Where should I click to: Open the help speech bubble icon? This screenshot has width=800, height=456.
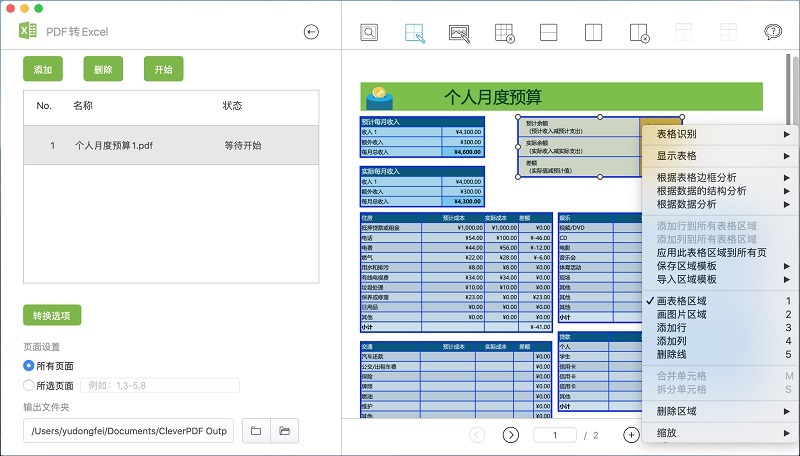(x=773, y=32)
